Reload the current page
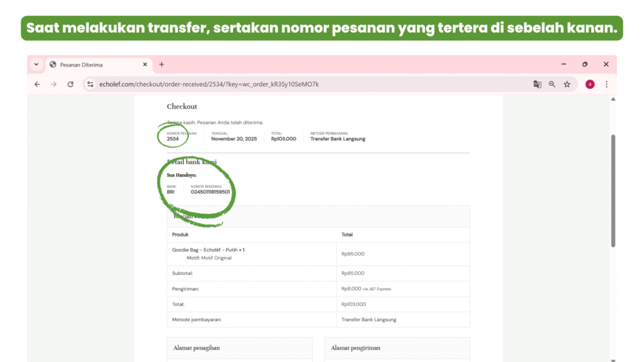644x362 pixels. 70,84
